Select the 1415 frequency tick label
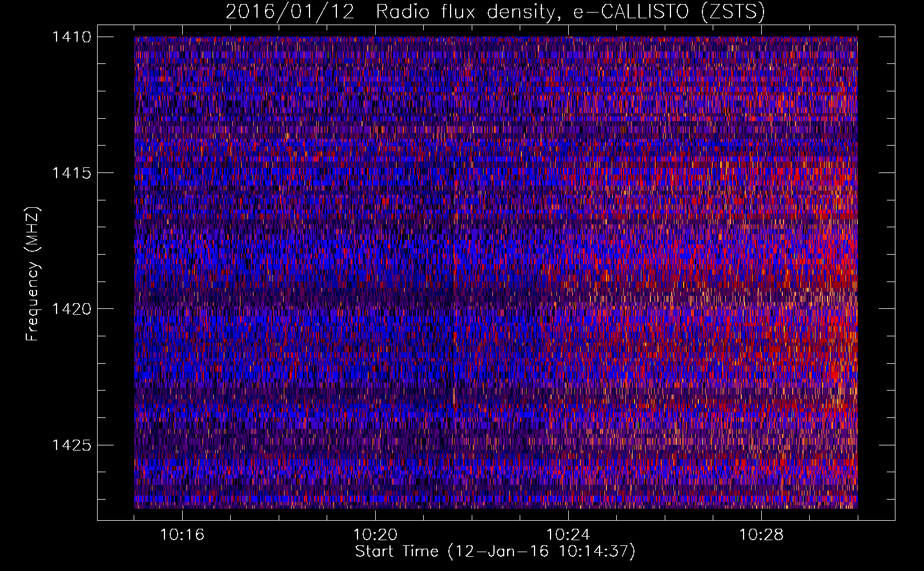 pyautogui.click(x=71, y=173)
